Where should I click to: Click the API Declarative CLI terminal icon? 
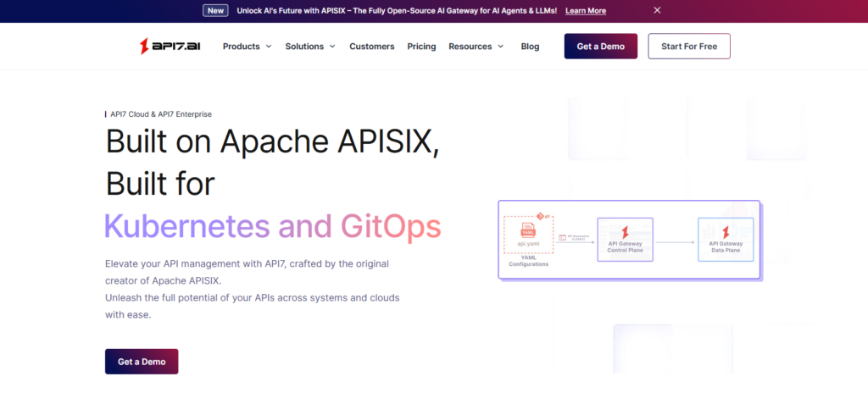tap(563, 237)
